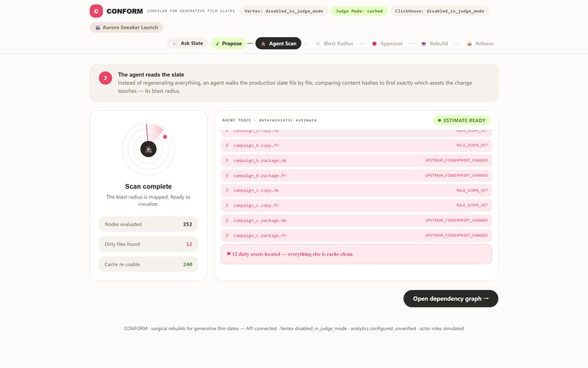Click the flag icon in dirty assets summary
This screenshot has width=588, height=368.
point(229,254)
